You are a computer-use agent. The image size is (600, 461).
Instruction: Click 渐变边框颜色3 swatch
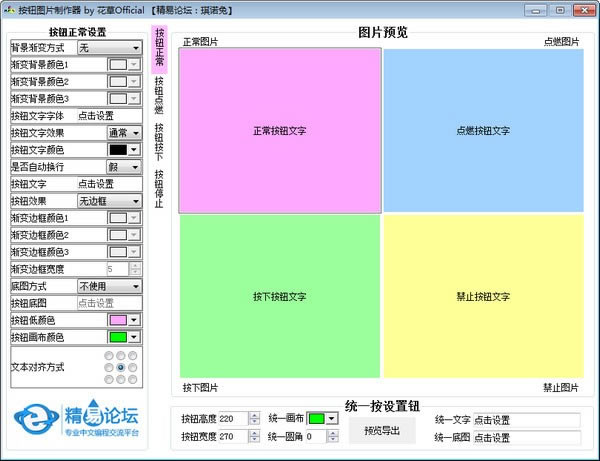pos(118,252)
